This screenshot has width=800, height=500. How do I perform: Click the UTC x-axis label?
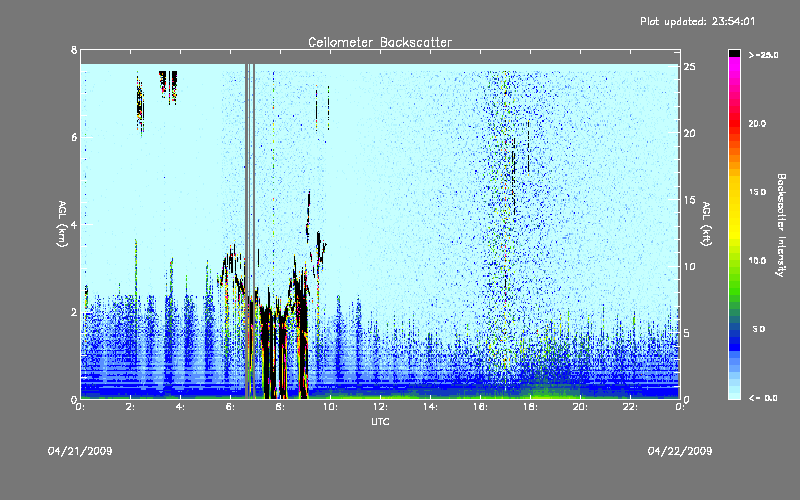pyautogui.click(x=380, y=421)
